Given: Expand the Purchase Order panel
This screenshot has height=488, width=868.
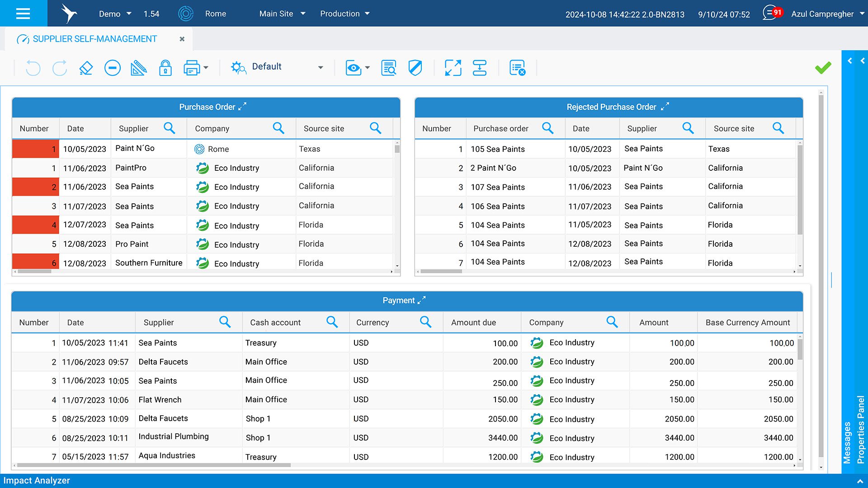Looking at the screenshot, I should 243,107.
